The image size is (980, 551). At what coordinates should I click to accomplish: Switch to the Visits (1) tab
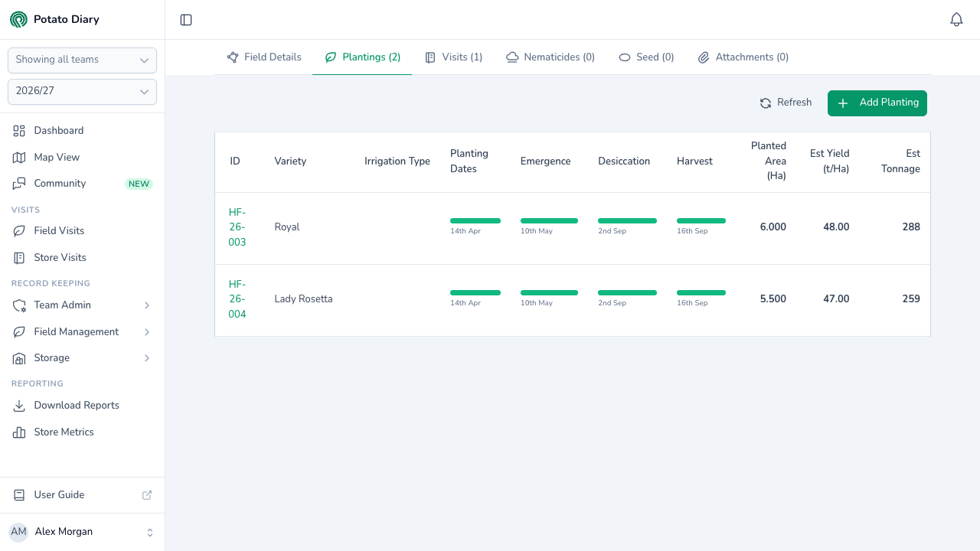454,57
